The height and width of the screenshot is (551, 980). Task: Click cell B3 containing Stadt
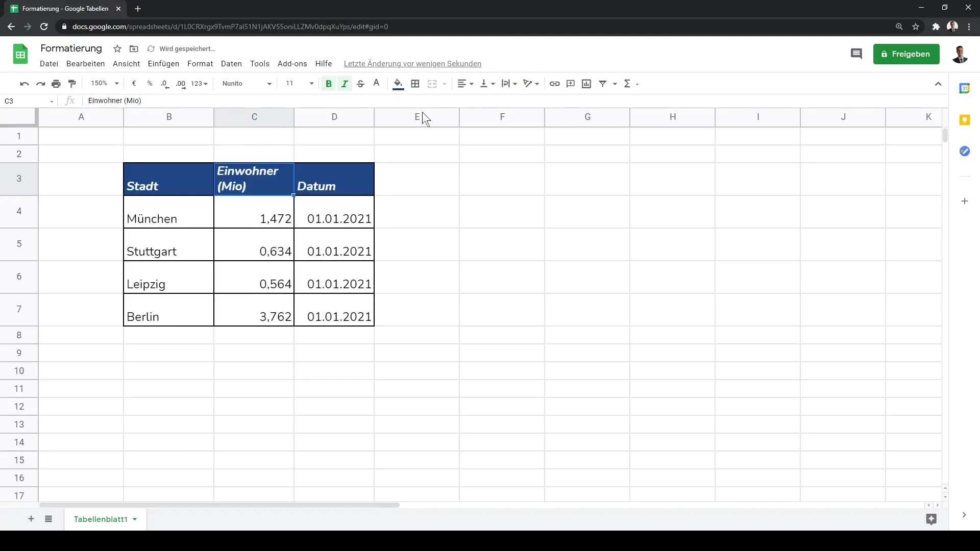click(x=169, y=178)
